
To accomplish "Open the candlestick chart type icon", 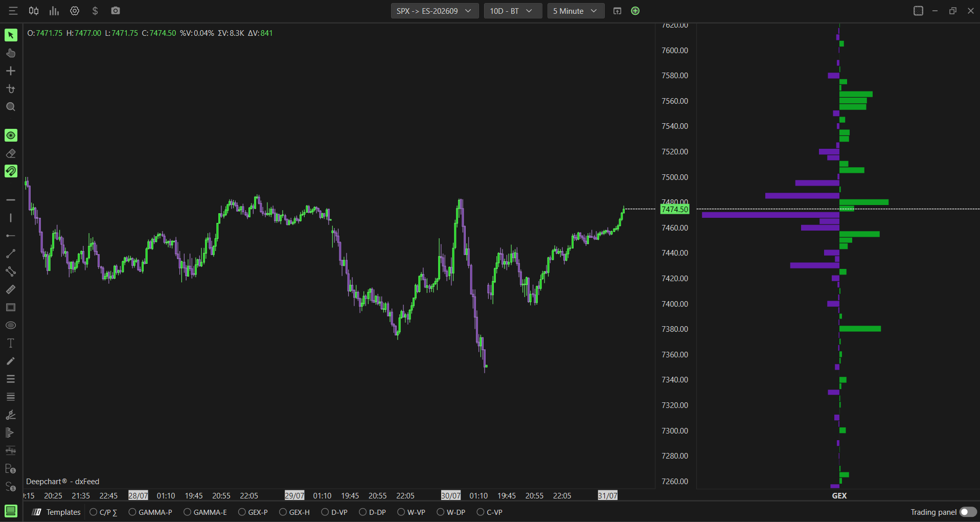I will pyautogui.click(x=34, y=11).
